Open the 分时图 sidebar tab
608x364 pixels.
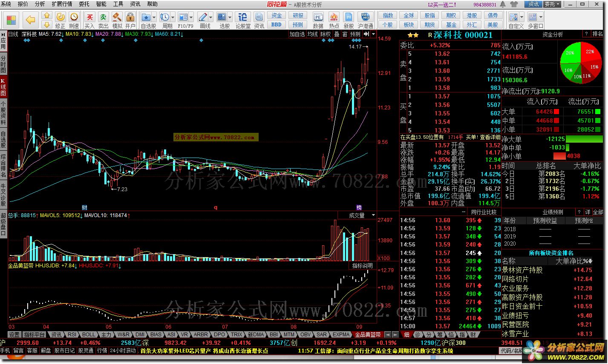click(x=3, y=64)
